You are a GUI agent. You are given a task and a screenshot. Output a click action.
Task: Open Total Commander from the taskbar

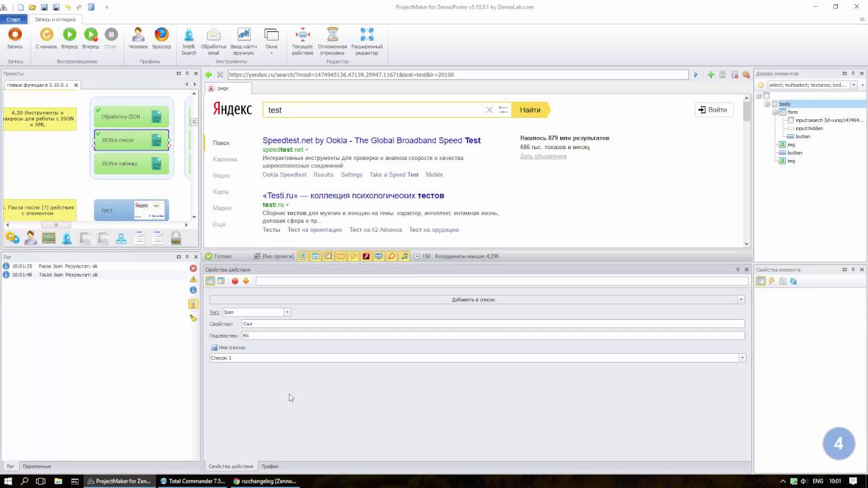pos(191,481)
